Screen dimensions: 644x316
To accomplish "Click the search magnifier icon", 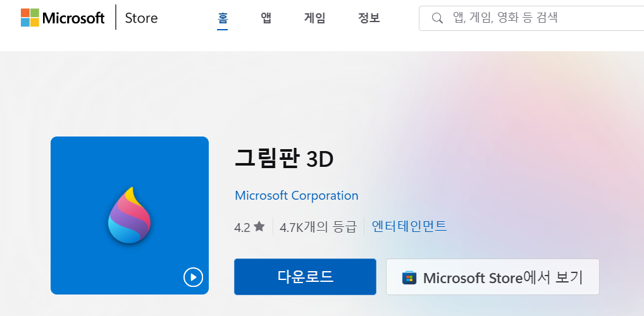I will pyautogui.click(x=437, y=18).
